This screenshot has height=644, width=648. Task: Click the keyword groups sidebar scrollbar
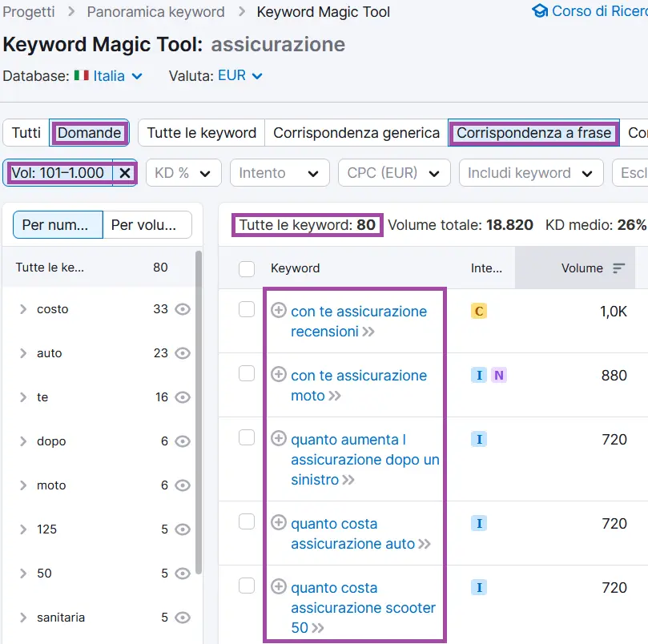(199, 400)
